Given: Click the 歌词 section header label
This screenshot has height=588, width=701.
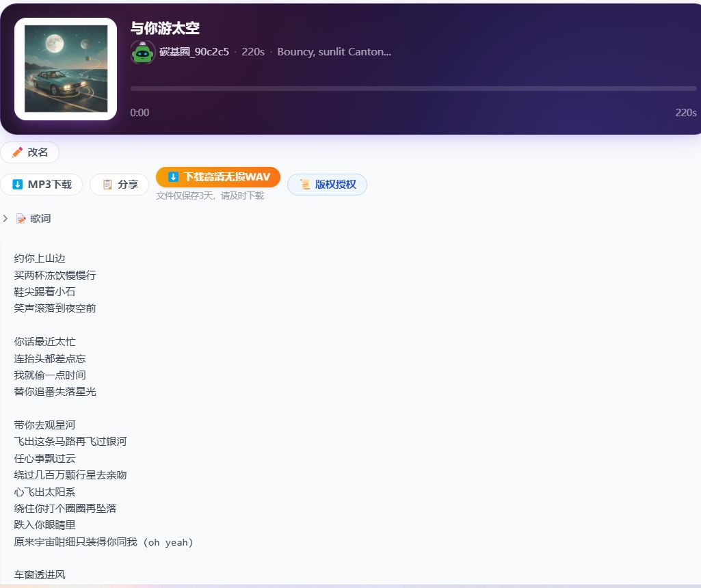Looking at the screenshot, I should tap(40, 219).
